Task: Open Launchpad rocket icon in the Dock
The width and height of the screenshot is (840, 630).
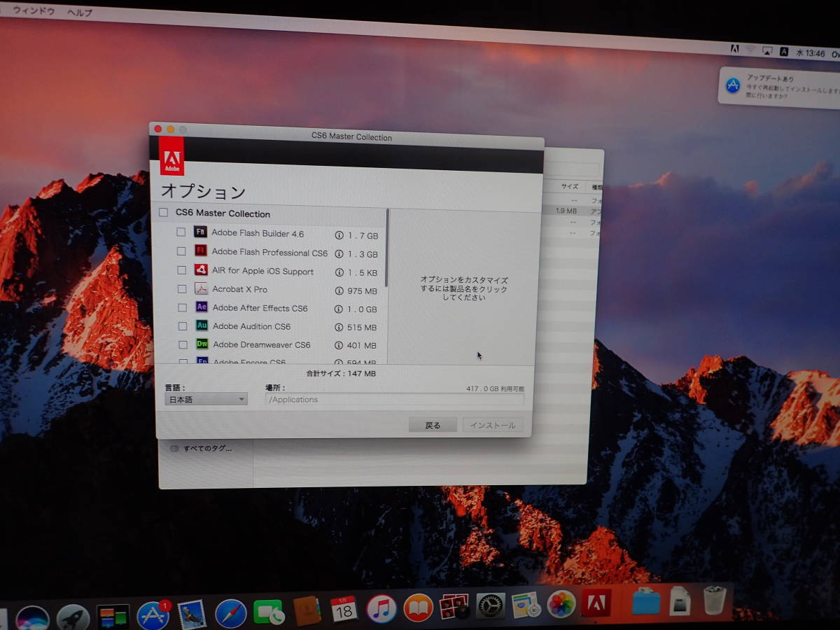Action: click(x=73, y=617)
